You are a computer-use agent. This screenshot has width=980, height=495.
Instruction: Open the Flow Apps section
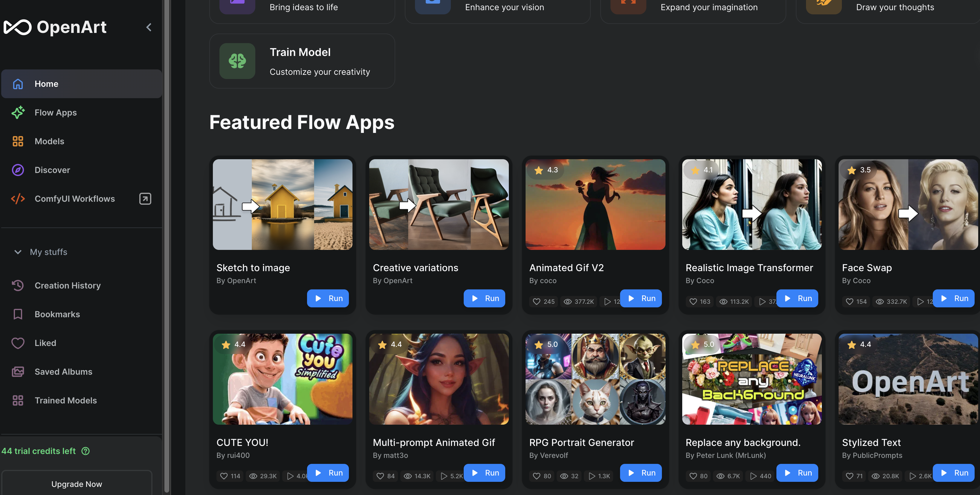(x=56, y=113)
